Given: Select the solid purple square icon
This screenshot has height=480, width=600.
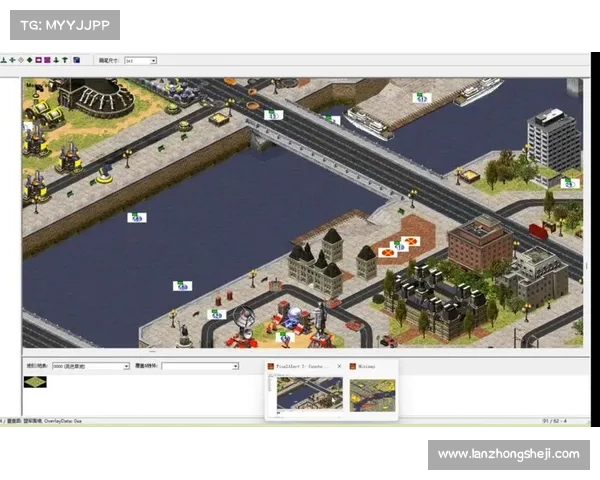Looking at the screenshot, I should coord(47,60).
